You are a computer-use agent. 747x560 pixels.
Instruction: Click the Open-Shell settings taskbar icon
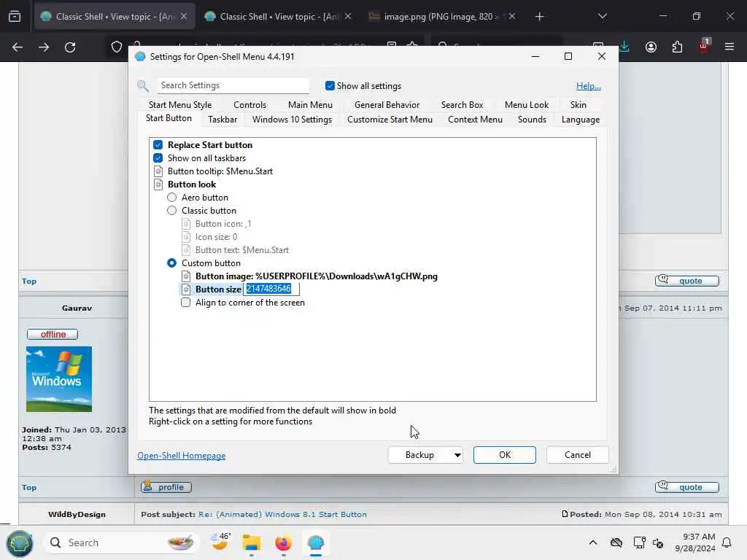pyautogui.click(x=315, y=542)
